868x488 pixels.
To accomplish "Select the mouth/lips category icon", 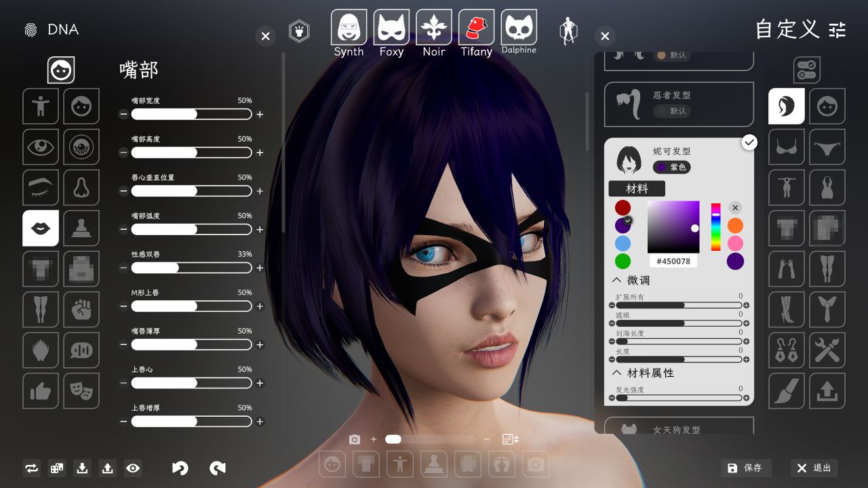I will pyautogui.click(x=41, y=228).
